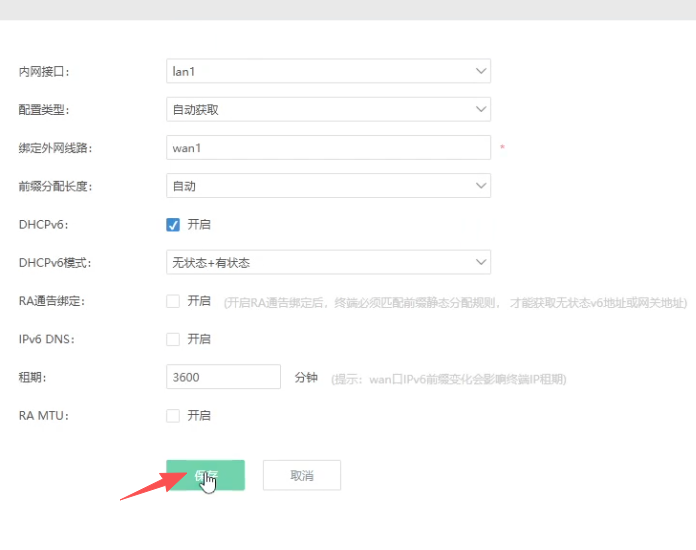Click the 开启 label beside IPv6 DNS
Screen dimensions: 696x550
(199, 339)
